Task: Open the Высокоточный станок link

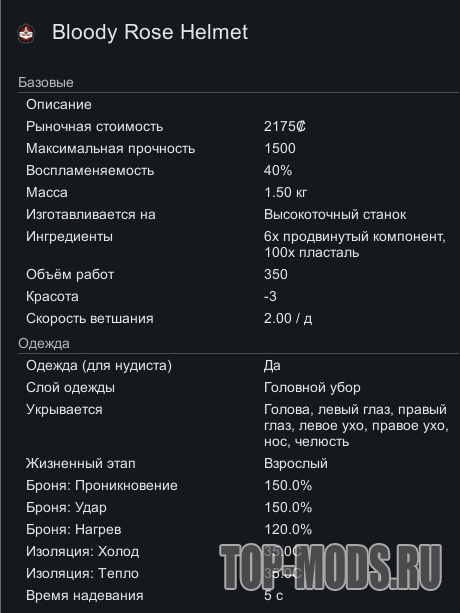Action: [335, 214]
